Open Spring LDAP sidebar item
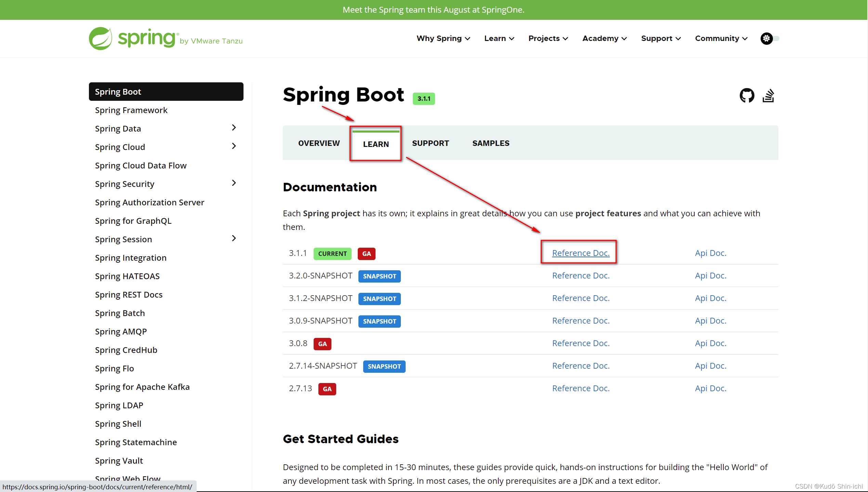The height and width of the screenshot is (492, 868). point(119,405)
